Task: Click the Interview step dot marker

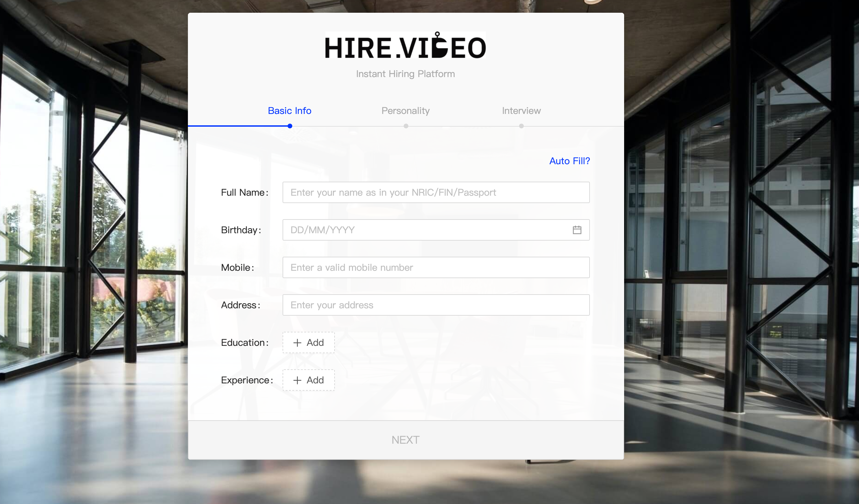Action: pos(521,126)
